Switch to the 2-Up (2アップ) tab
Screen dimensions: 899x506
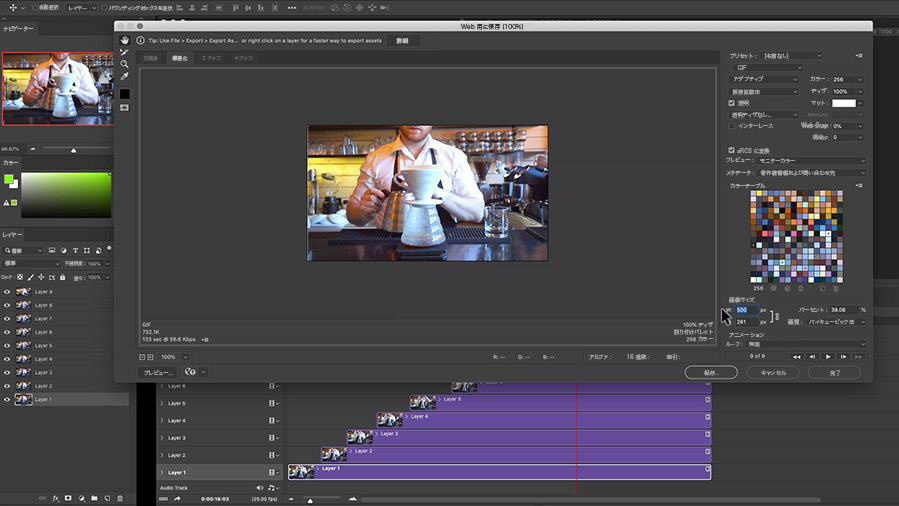(x=211, y=58)
